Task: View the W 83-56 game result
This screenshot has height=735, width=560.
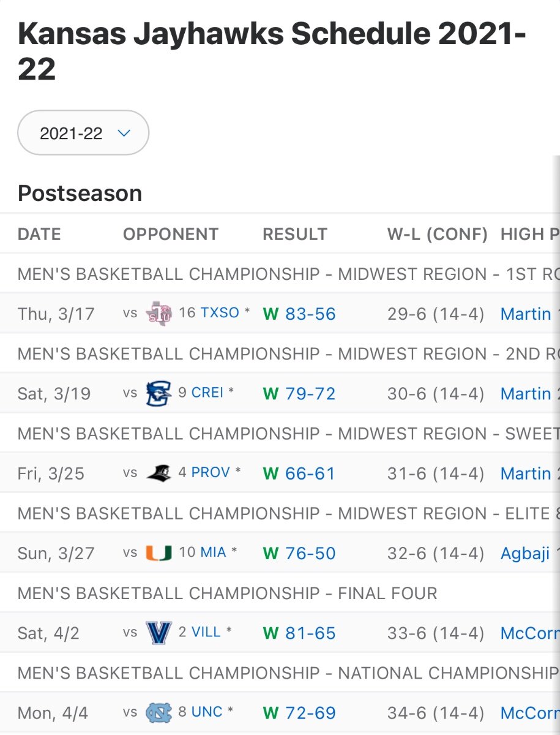Action: click(310, 314)
